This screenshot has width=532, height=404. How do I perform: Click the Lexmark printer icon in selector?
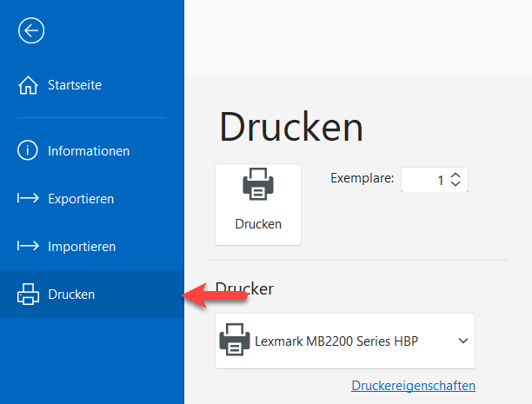(x=234, y=341)
